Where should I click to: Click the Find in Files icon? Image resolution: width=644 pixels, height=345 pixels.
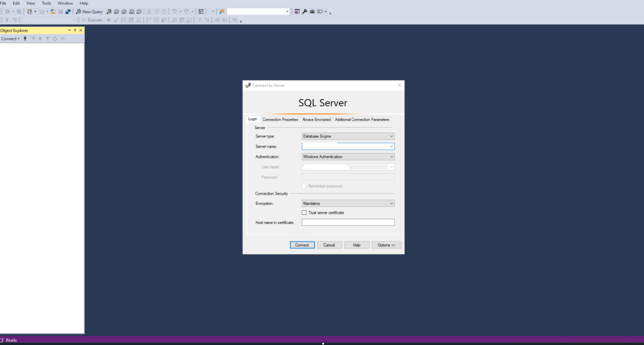pos(221,11)
